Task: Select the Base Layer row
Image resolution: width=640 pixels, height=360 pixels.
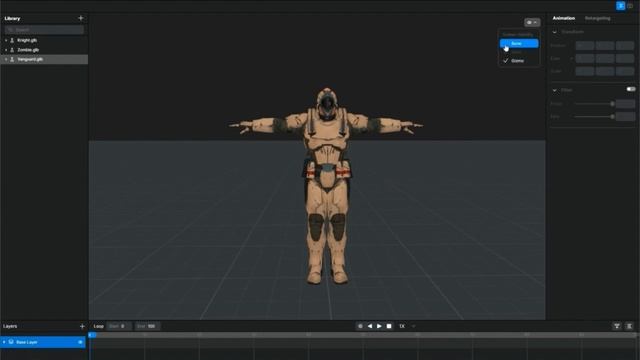Action: click(x=43, y=342)
